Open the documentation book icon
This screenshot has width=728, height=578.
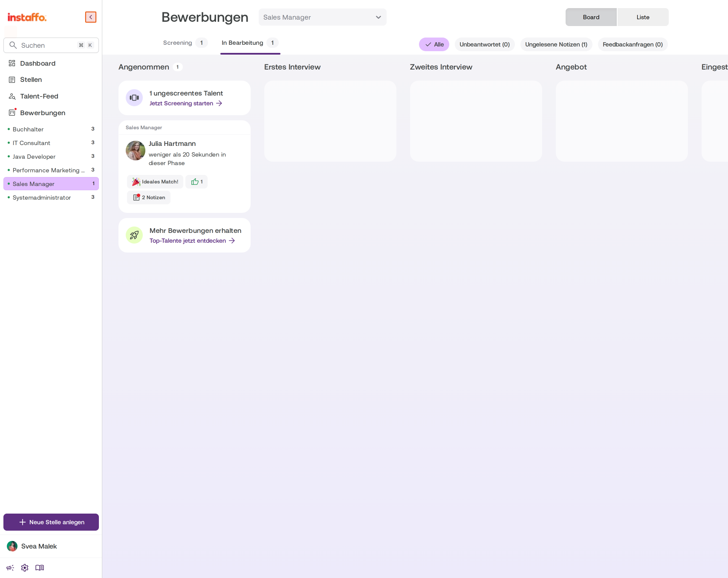pyautogui.click(x=40, y=568)
